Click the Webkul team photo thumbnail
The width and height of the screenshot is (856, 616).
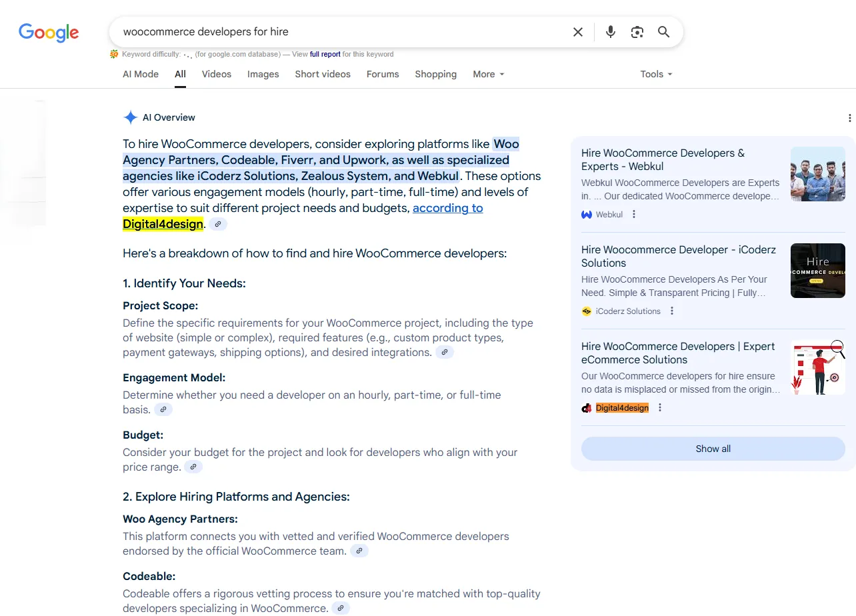pyautogui.click(x=817, y=174)
